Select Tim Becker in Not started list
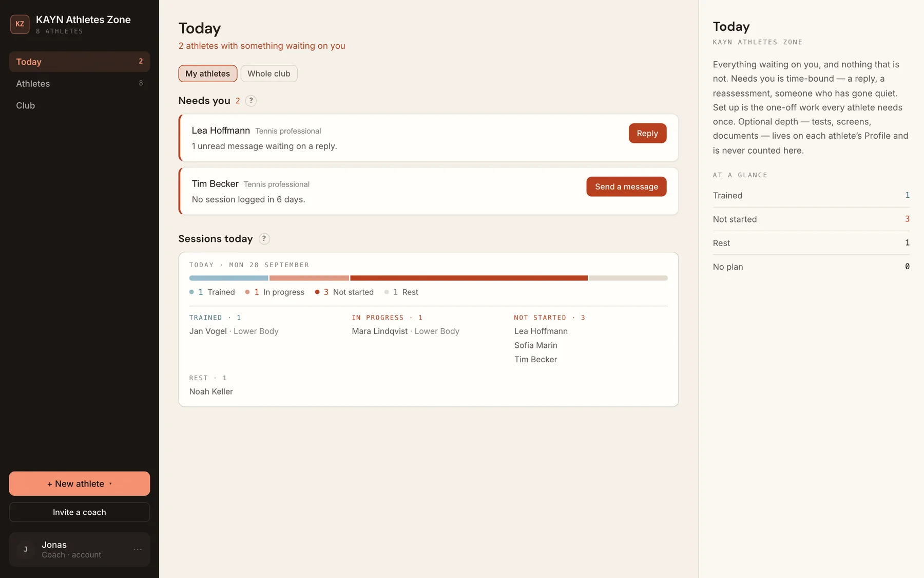The image size is (924, 578). coord(535,360)
